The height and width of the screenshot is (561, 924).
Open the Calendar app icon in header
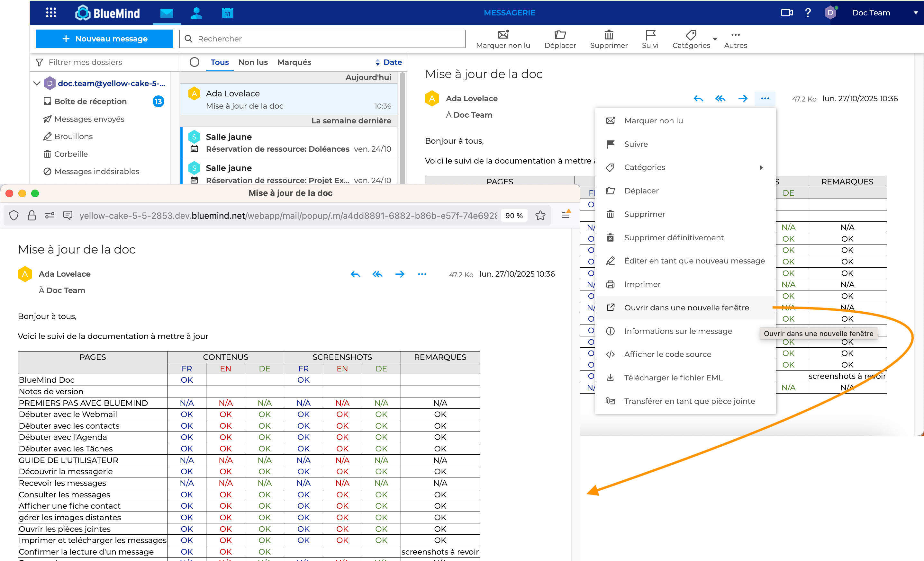pyautogui.click(x=227, y=13)
